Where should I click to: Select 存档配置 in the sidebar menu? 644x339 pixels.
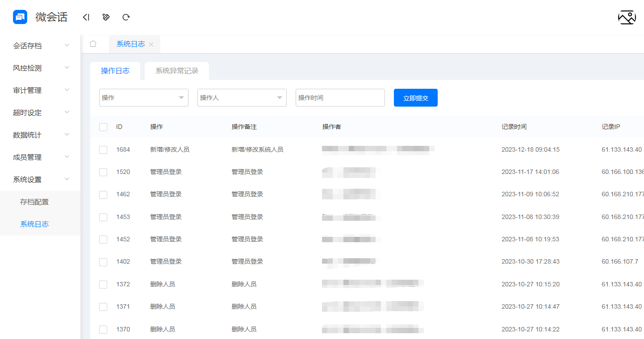(x=35, y=202)
